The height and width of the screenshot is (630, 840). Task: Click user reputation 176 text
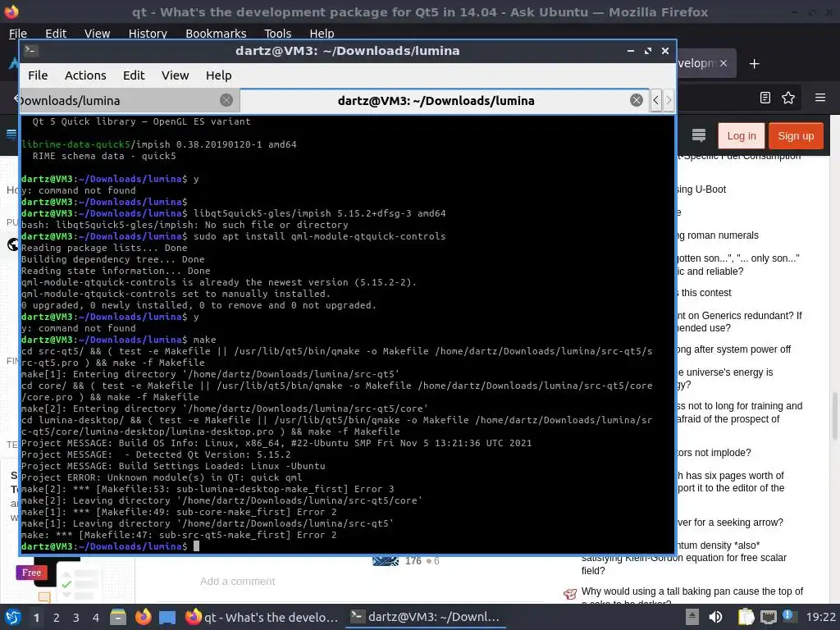point(413,561)
